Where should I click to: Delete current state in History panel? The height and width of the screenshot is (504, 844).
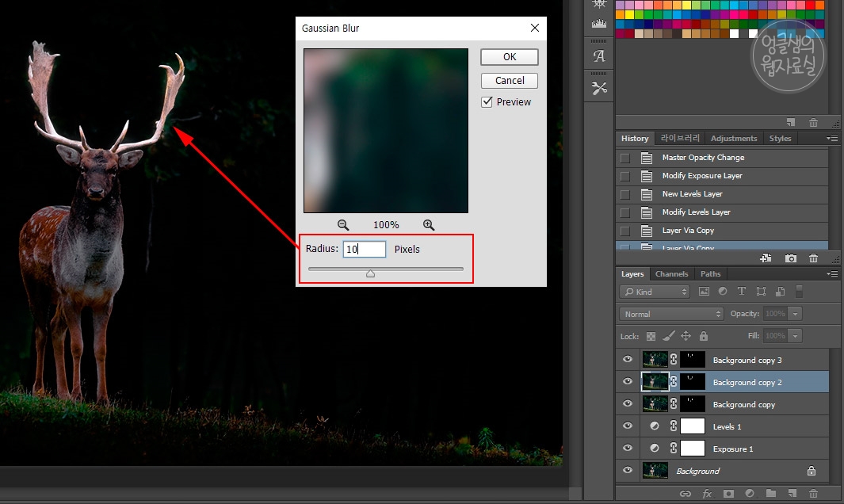[x=813, y=258]
